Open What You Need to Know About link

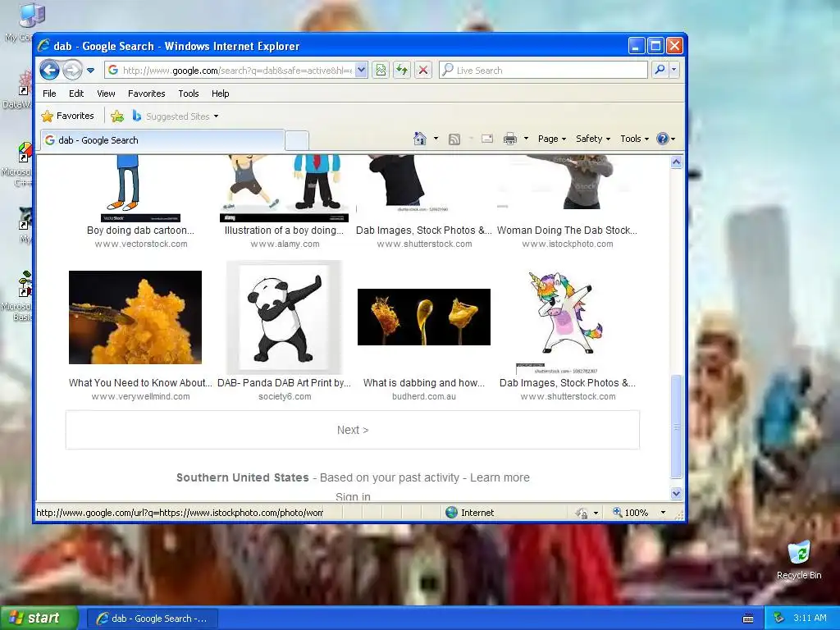pos(140,383)
